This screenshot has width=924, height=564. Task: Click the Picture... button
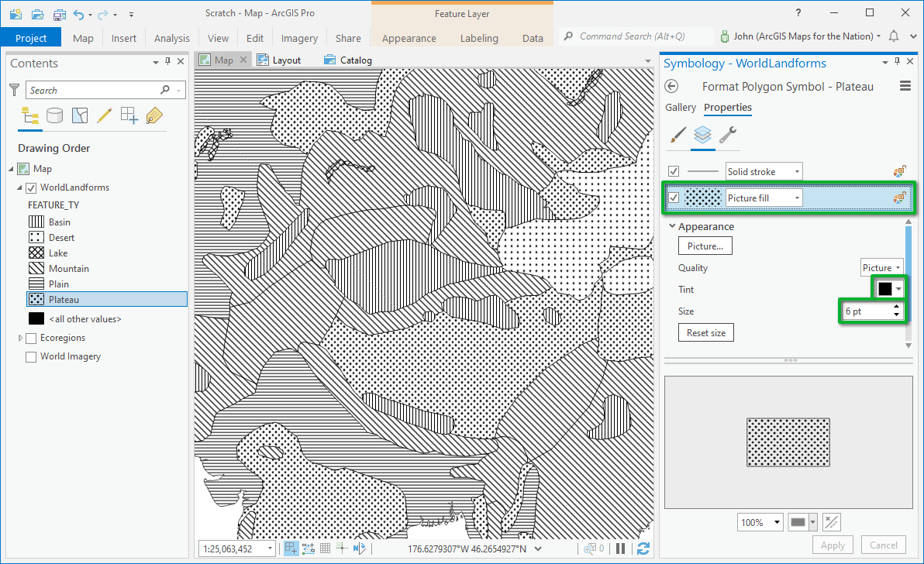click(705, 246)
